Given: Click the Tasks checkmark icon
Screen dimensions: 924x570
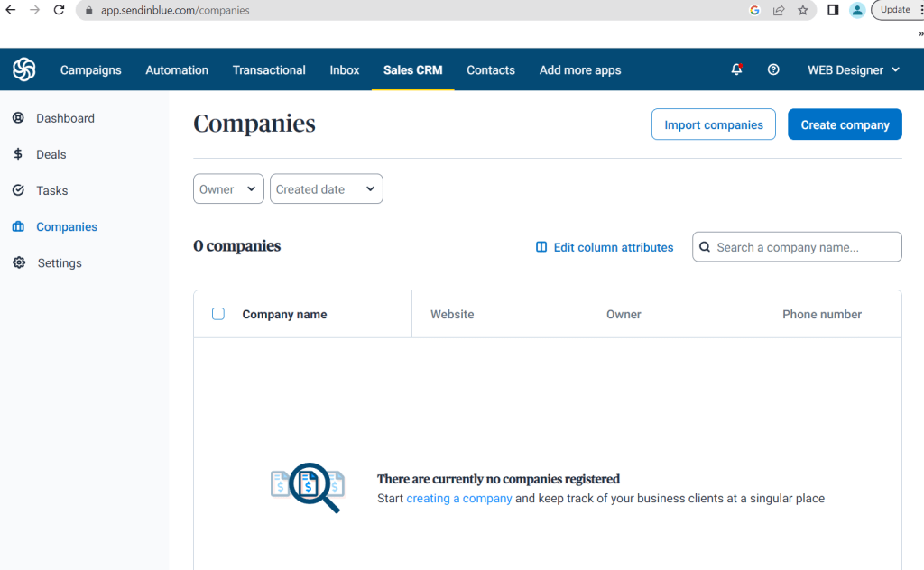Looking at the screenshot, I should (x=18, y=190).
